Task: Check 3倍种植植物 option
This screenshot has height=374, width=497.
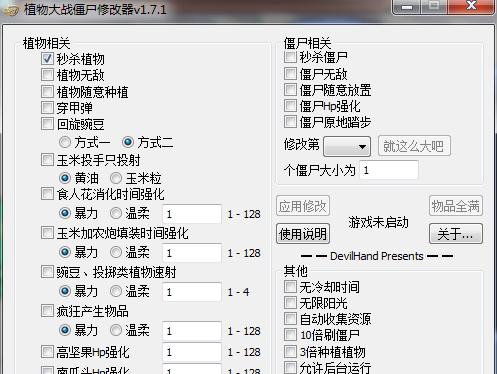Action: point(290,351)
